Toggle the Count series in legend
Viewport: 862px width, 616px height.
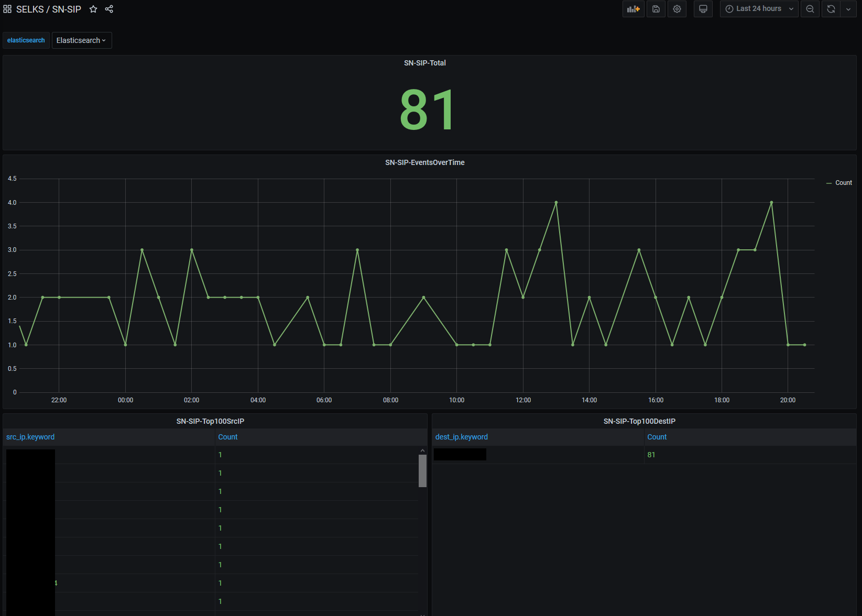click(x=844, y=183)
